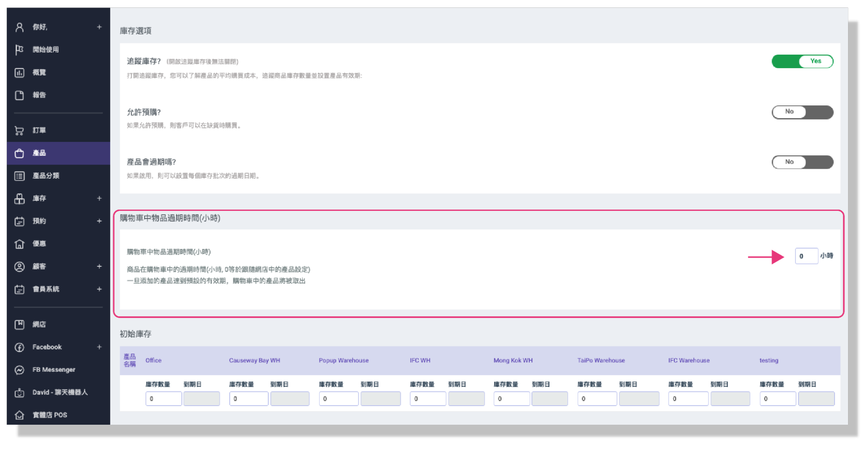Expand the 會員系統 submenu plus
The width and height of the screenshot is (868, 449).
[x=99, y=289]
